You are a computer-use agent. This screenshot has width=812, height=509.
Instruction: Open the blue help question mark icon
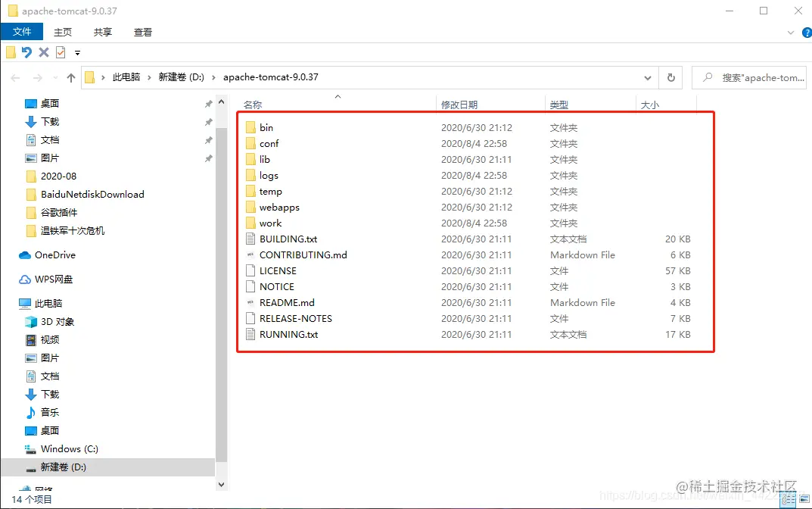coord(807,33)
